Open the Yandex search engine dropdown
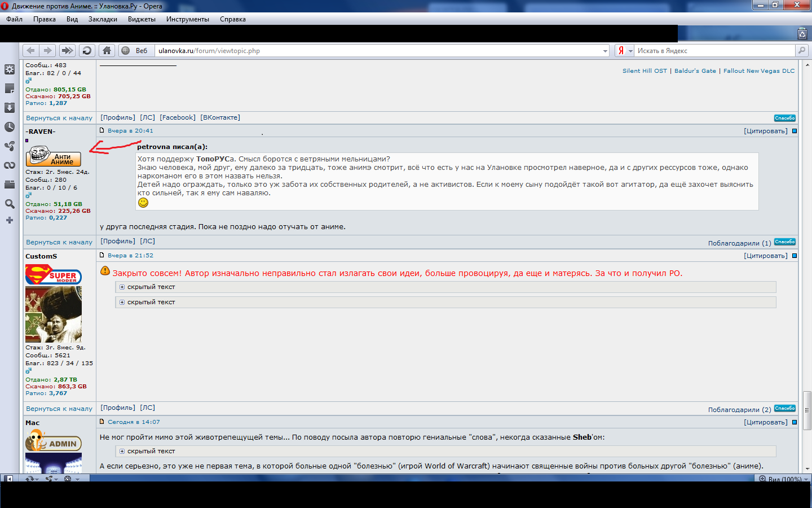 (x=630, y=51)
